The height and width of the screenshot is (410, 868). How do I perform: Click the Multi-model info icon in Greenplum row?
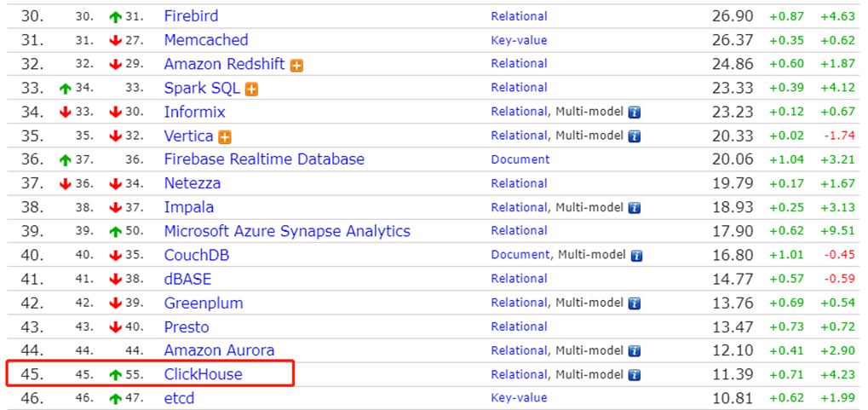[635, 303]
